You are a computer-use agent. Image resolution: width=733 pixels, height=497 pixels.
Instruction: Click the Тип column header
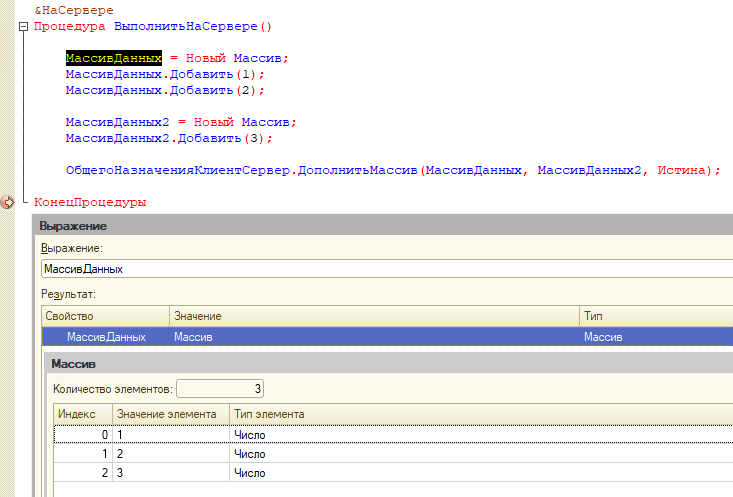(x=654, y=316)
